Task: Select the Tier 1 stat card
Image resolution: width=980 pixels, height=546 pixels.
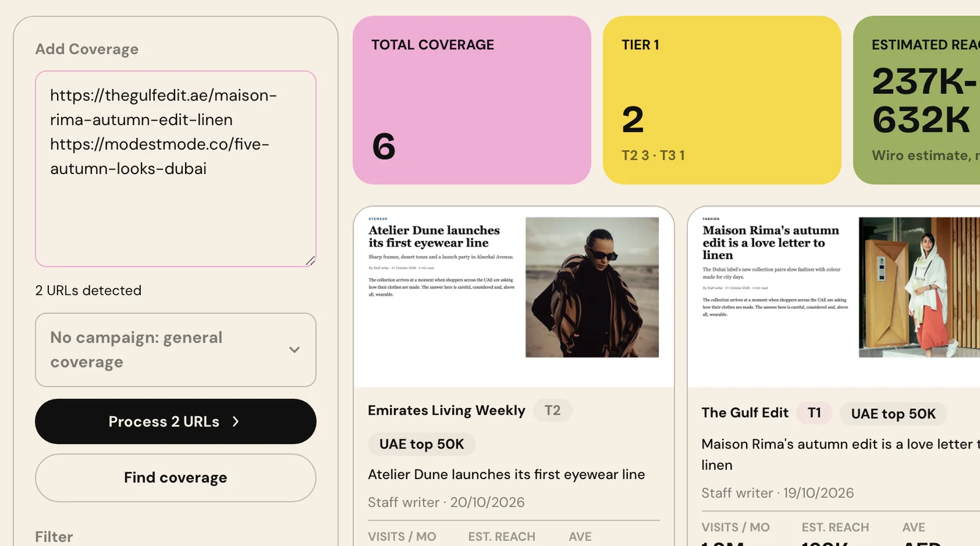Action: click(x=722, y=100)
